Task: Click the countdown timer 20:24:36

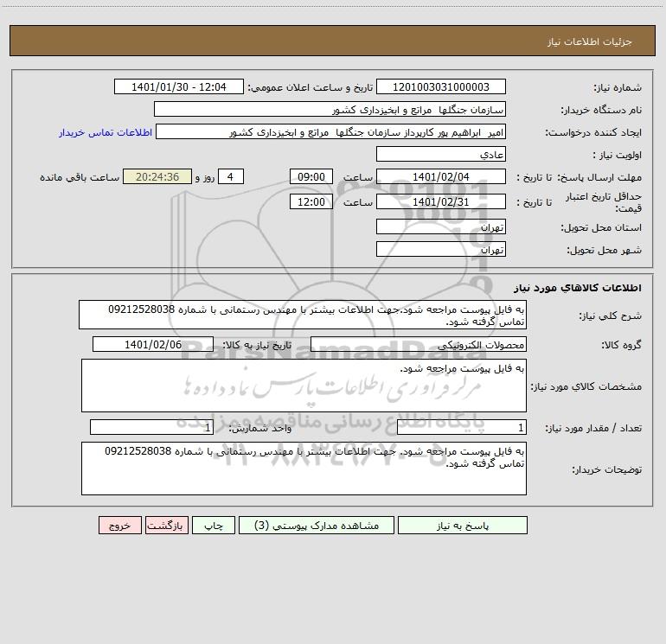Action: click(157, 176)
